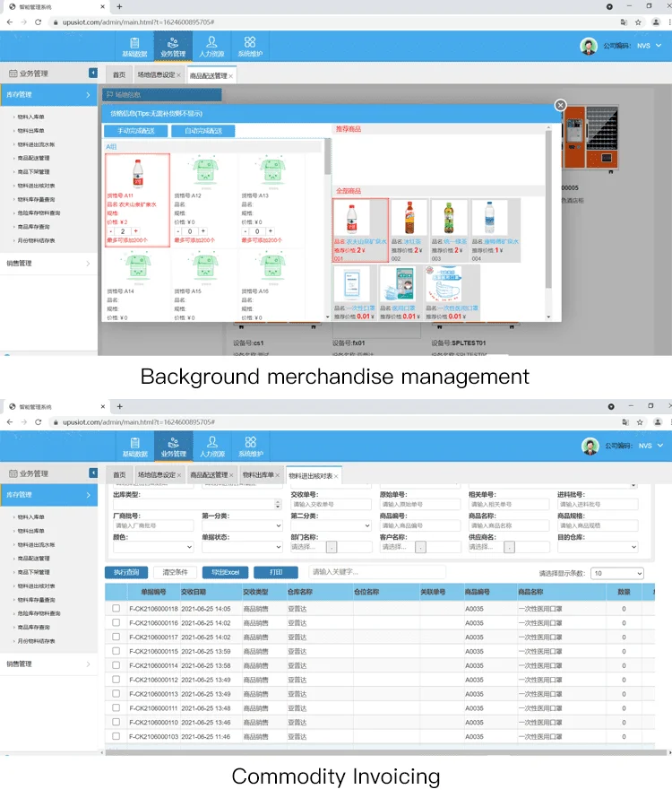Bookmark page with star icon in lower browser
Image resolution: width=672 pixels, height=798 pixels.
(638, 421)
